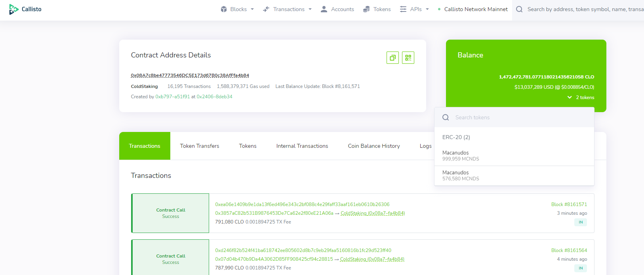Click the 1,472,472,781 CLO balance value
The image size is (644, 275).
[x=547, y=77]
